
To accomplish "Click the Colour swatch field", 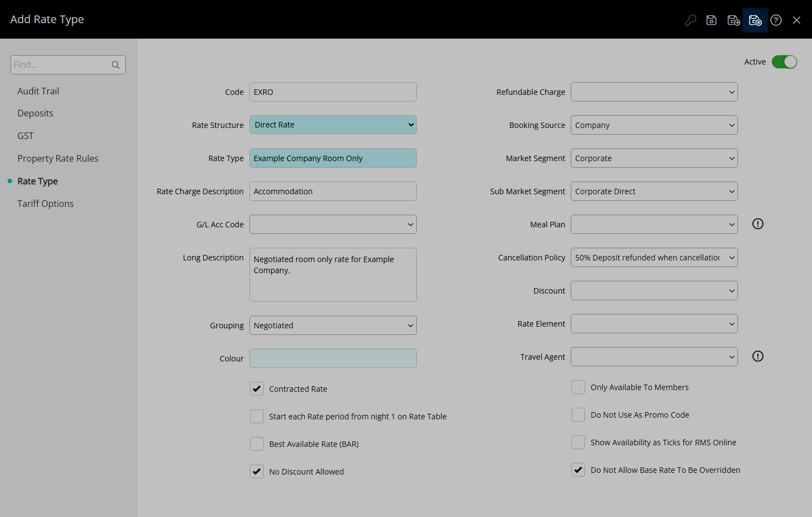I will tap(333, 359).
